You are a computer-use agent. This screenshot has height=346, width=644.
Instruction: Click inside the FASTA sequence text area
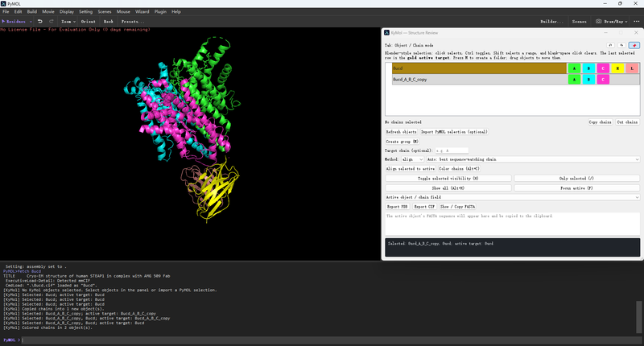pos(512,224)
